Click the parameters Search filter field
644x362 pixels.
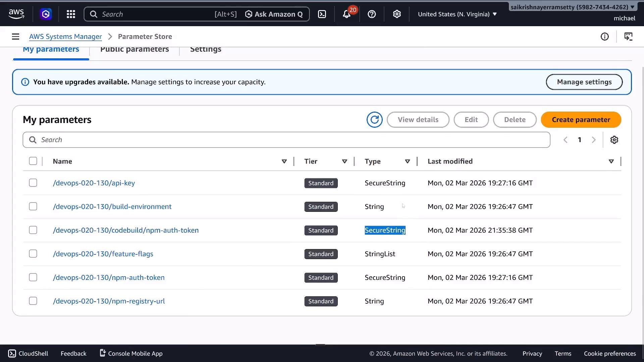coord(286,140)
